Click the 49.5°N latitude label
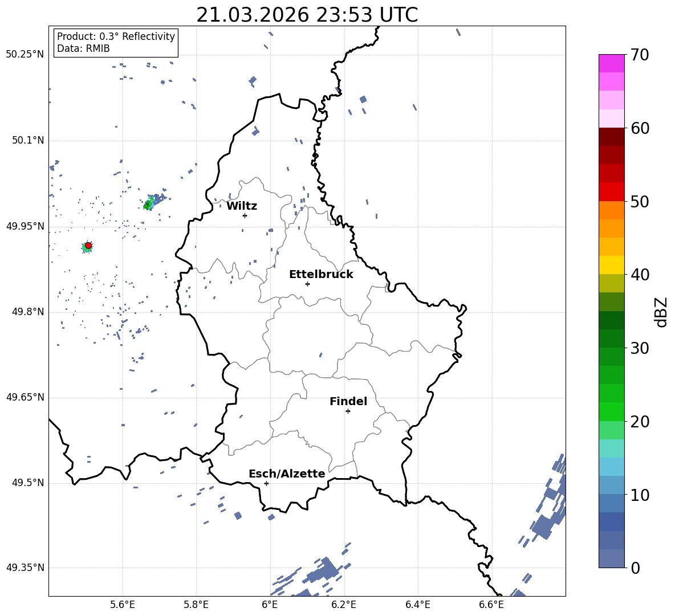The width and height of the screenshot is (675, 616). [28, 483]
